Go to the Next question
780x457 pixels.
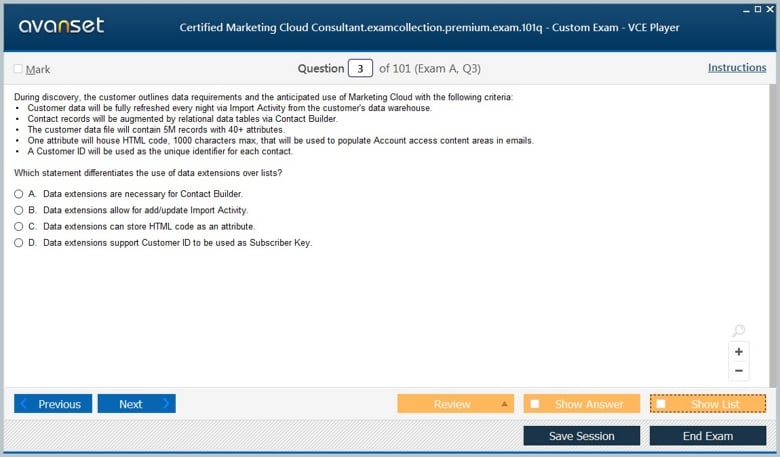(x=136, y=404)
